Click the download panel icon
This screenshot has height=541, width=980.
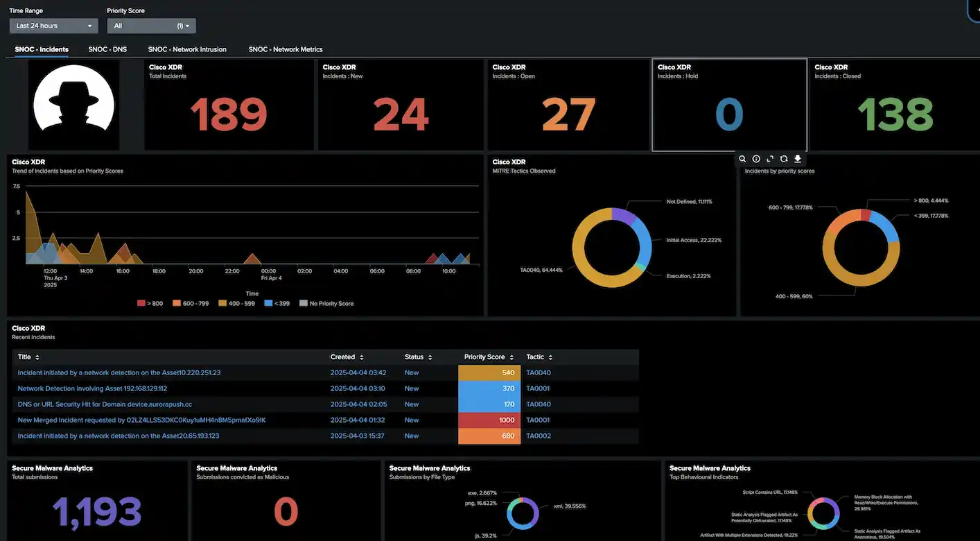[x=797, y=159]
